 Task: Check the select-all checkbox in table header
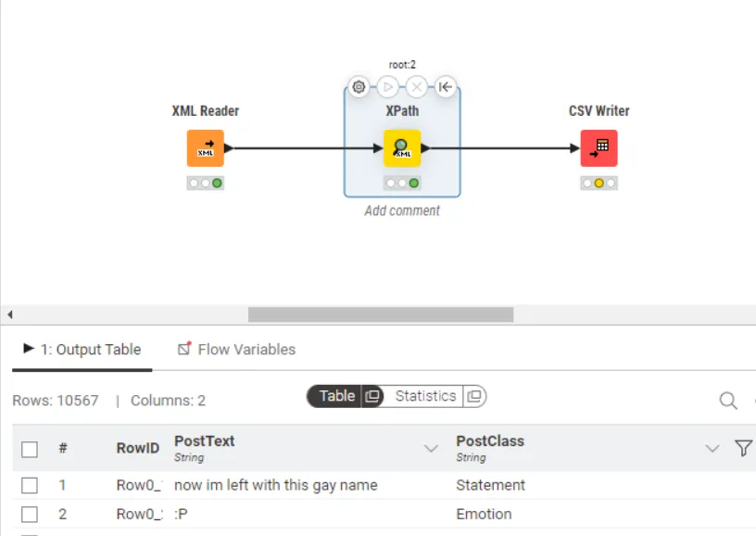click(29, 448)
